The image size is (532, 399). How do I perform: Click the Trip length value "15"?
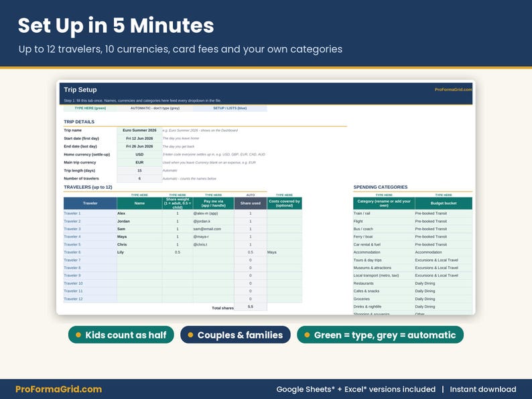[x=139, y=171]
